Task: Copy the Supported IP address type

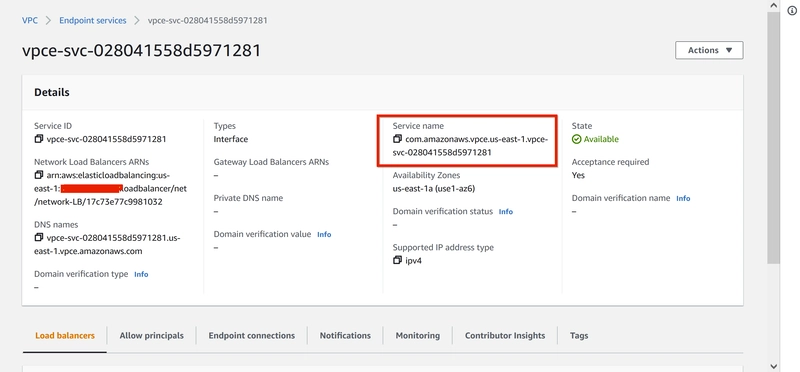Action: 397,260
